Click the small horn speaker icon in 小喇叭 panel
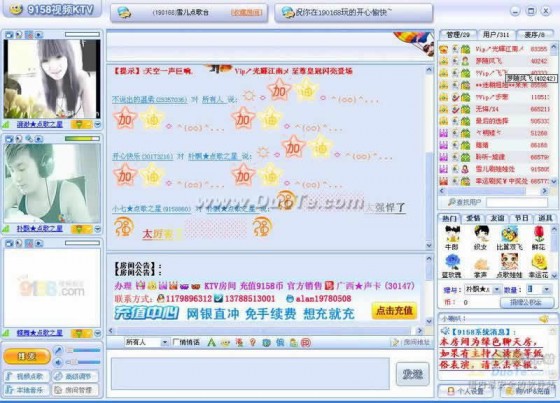This screenshot has width=560, height=403. pos(543,318)
